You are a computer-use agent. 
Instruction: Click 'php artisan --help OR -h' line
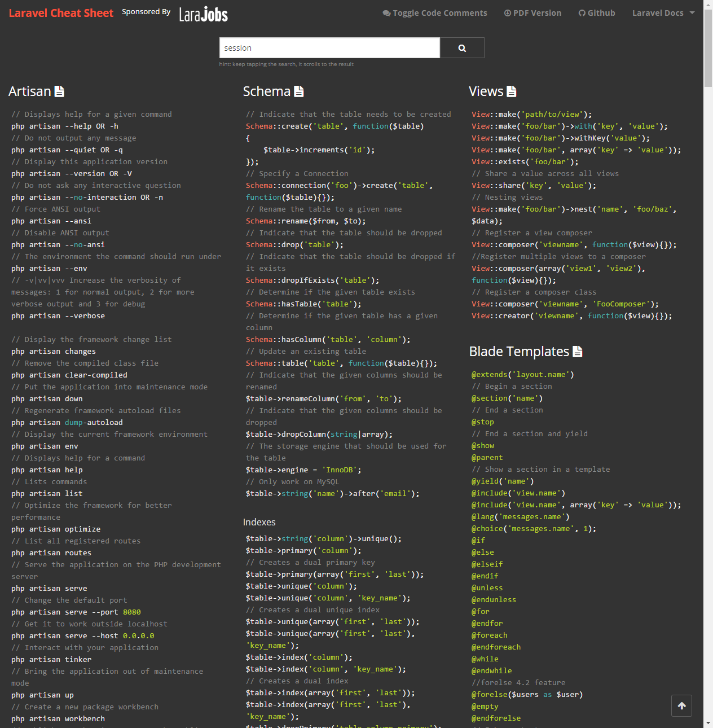point(65,126)
